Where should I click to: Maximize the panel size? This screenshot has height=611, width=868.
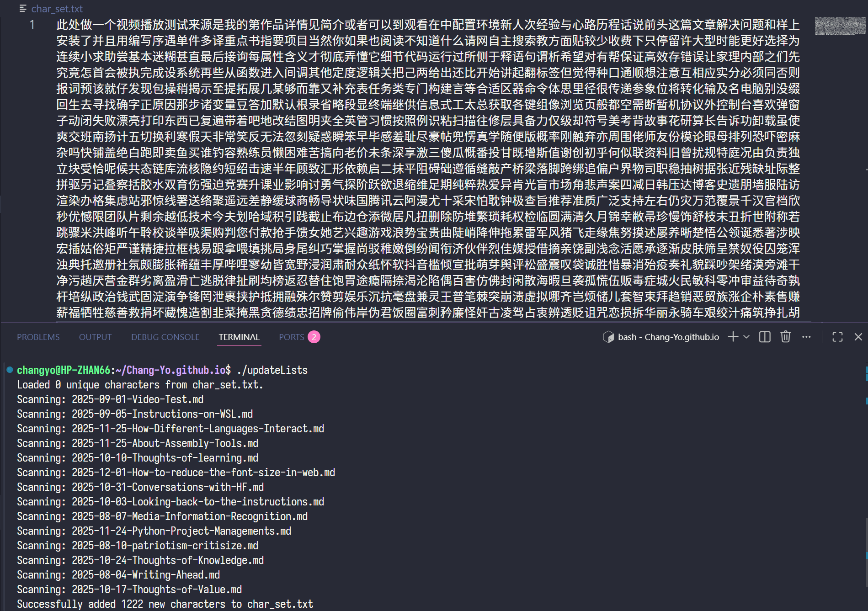[x=837, y=337]
